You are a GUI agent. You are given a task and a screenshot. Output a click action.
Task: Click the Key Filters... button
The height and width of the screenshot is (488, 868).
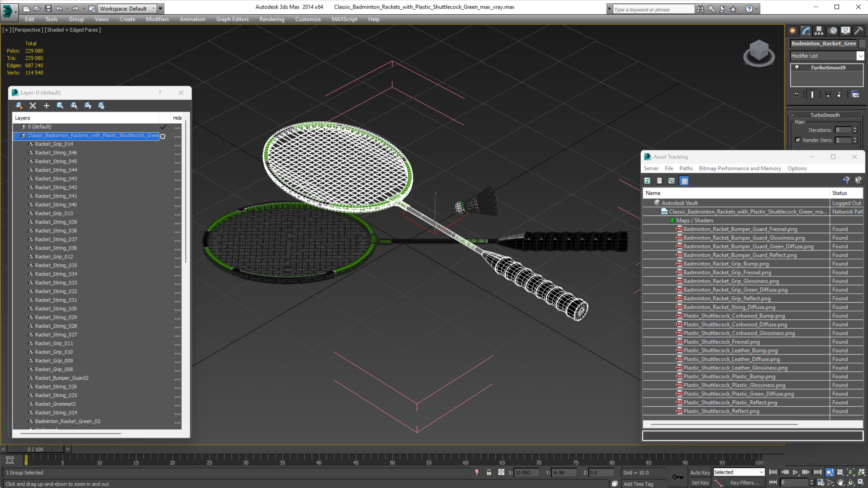click(x=745, y=483)
